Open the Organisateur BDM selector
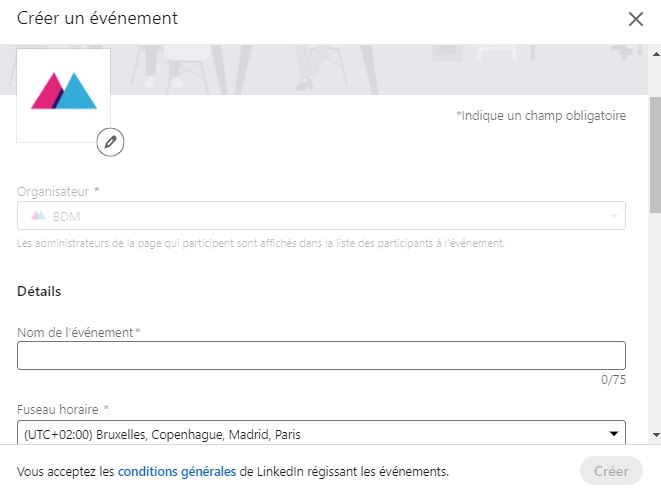 pyautogui.click(x=321, y=216)
